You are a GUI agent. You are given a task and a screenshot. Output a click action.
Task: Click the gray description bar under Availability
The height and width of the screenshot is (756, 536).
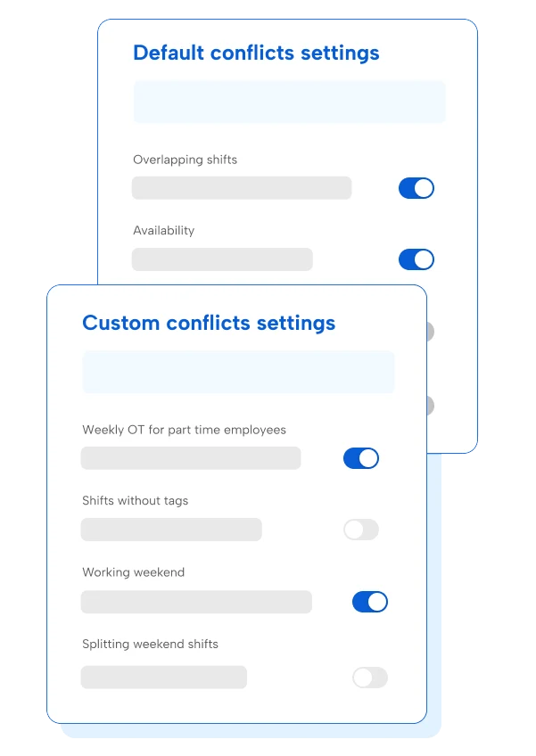coord(222,259)
